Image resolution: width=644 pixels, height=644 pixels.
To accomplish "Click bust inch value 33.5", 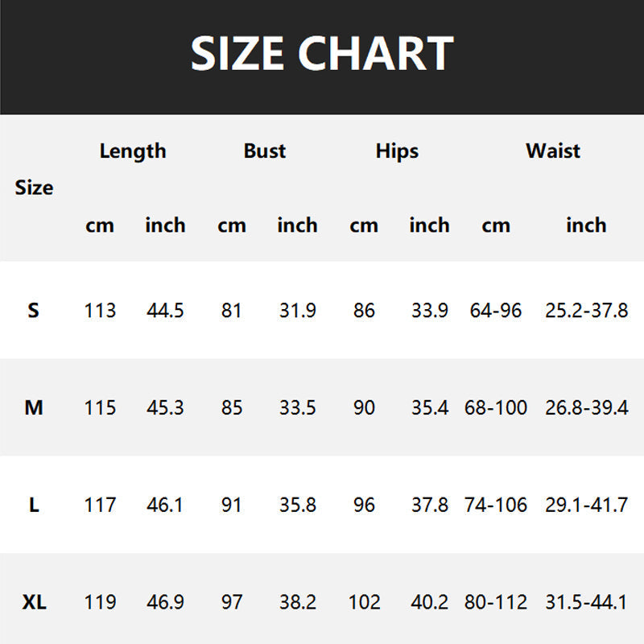I will point(298,408).
